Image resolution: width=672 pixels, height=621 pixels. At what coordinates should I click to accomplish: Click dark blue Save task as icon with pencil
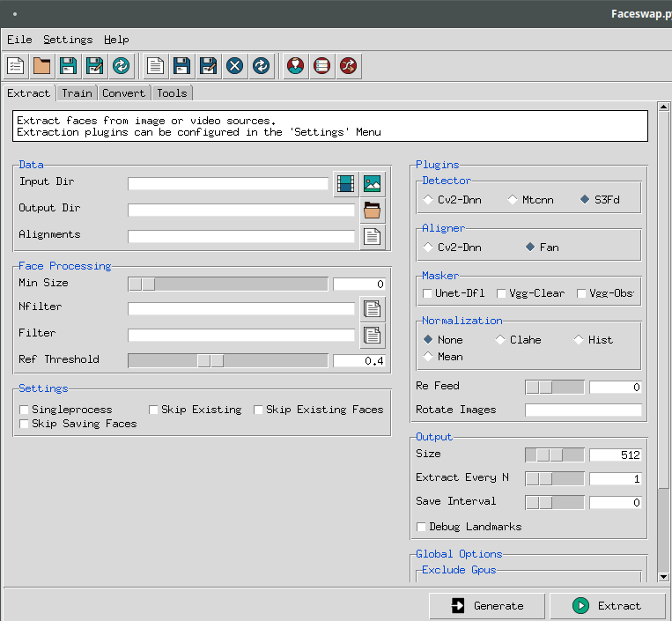coord(208,66)
